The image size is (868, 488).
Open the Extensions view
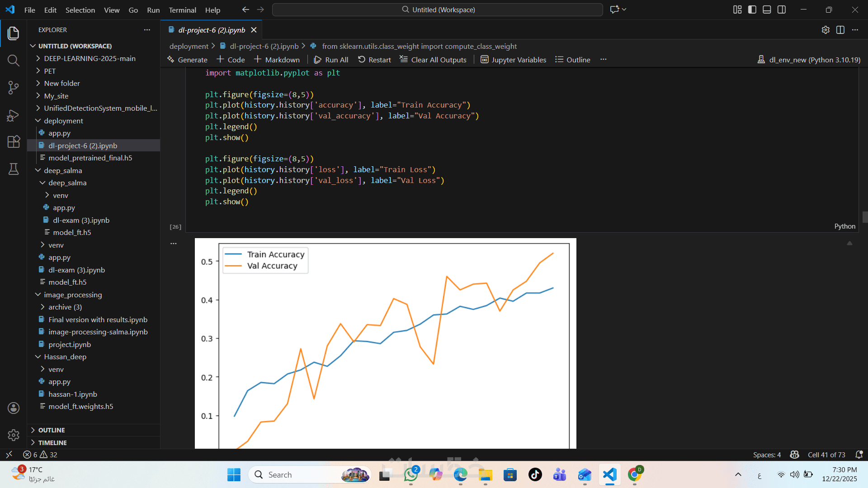[x=14, y=142]
